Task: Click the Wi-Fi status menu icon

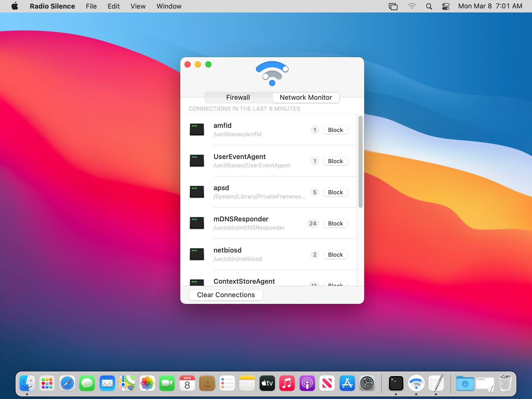Action: [x=412, y=6]
